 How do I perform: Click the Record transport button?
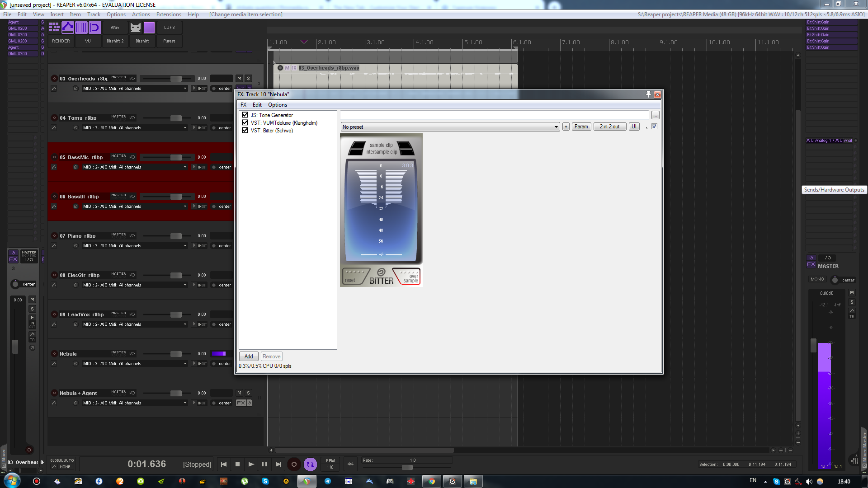294,464
